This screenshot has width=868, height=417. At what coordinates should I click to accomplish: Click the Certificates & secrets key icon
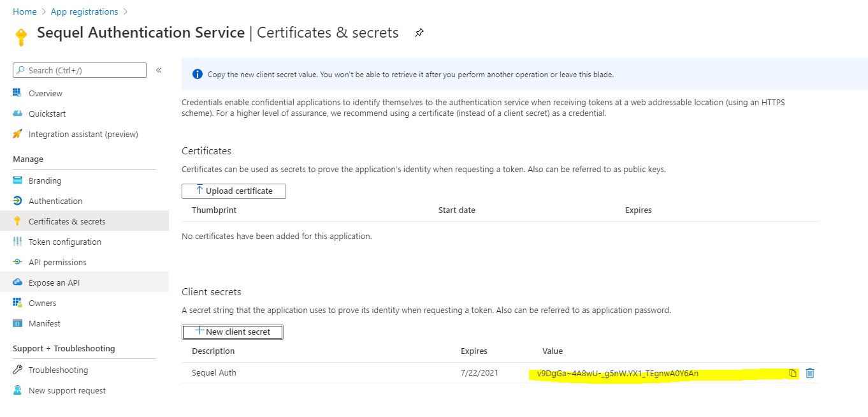coord(17,221)
